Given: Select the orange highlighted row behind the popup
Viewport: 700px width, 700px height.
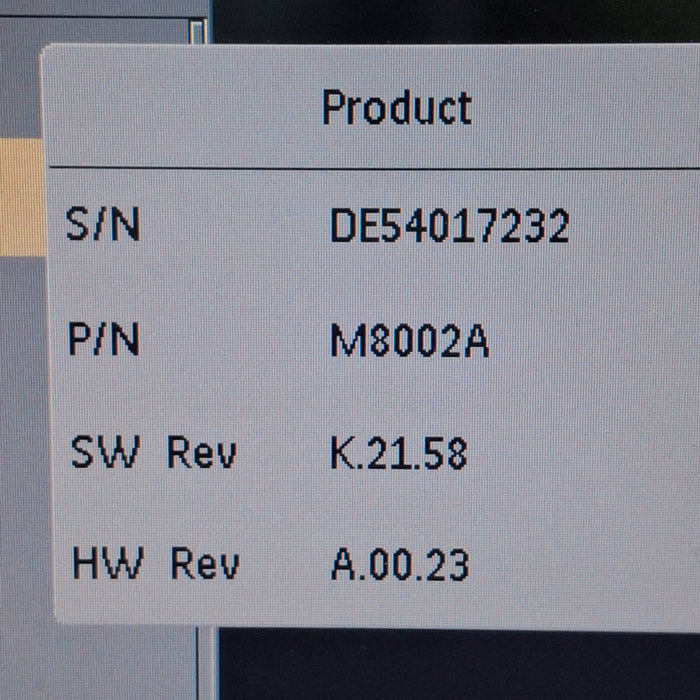Looking at the screenshot, I should pyautogui.click(x=20, y=197).
